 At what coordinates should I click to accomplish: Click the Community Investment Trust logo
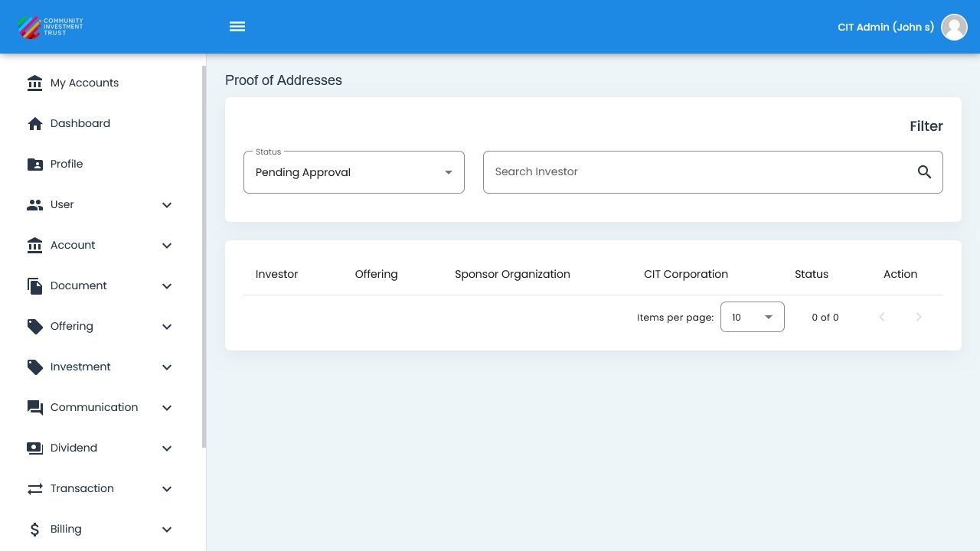(x=51, y=27)
